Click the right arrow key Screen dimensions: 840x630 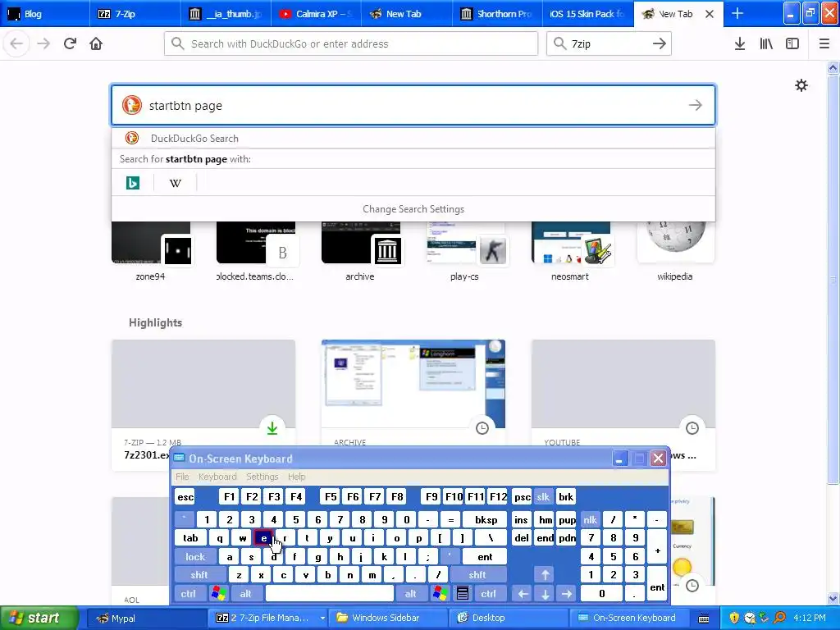click(x=567, y=594)
